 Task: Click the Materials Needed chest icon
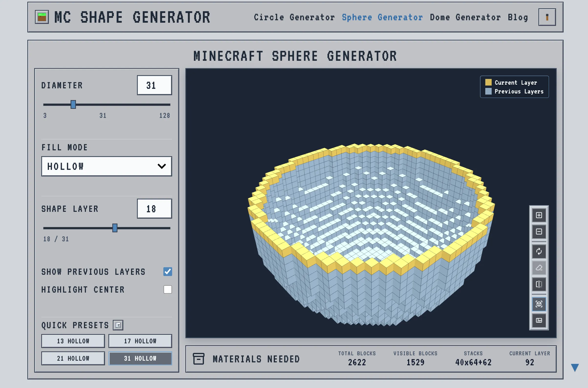click(x=199, y=359)
